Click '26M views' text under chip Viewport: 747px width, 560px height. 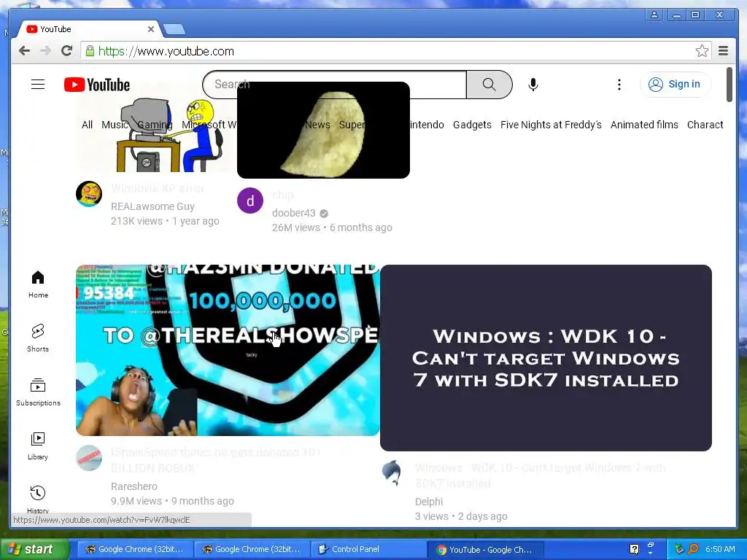pos(296,227)
